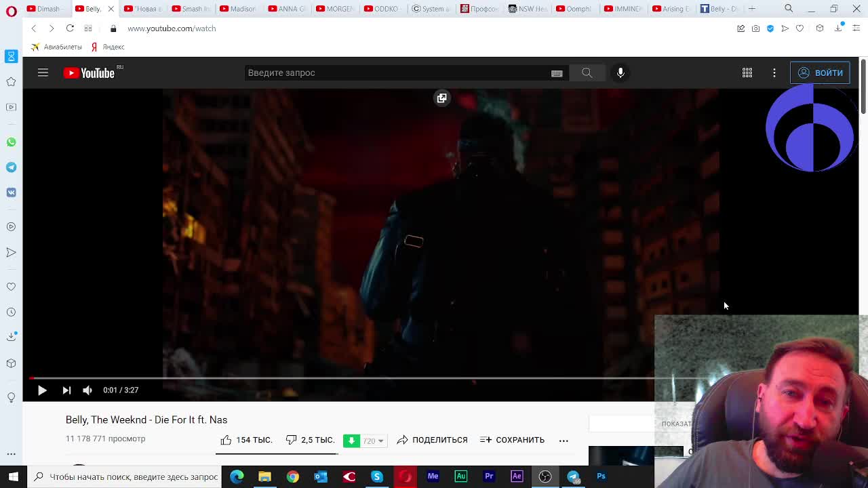Open File Explorer from taskbar
This screenshot has height=488, width=868.
coord(264,476)
